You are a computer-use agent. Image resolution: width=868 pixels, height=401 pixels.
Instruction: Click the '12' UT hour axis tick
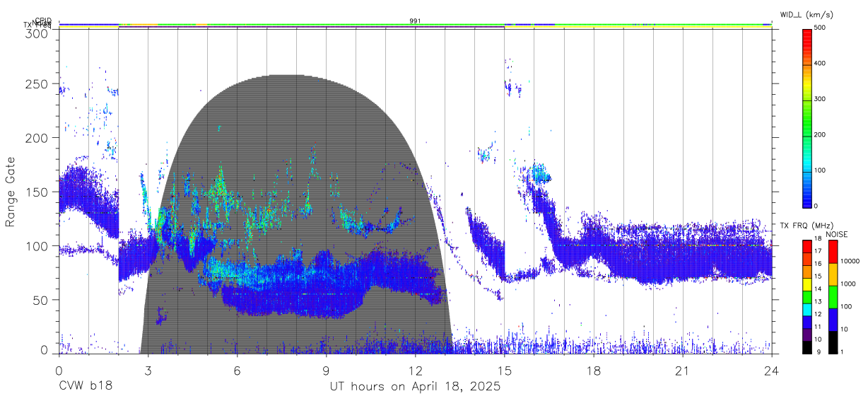415,370
